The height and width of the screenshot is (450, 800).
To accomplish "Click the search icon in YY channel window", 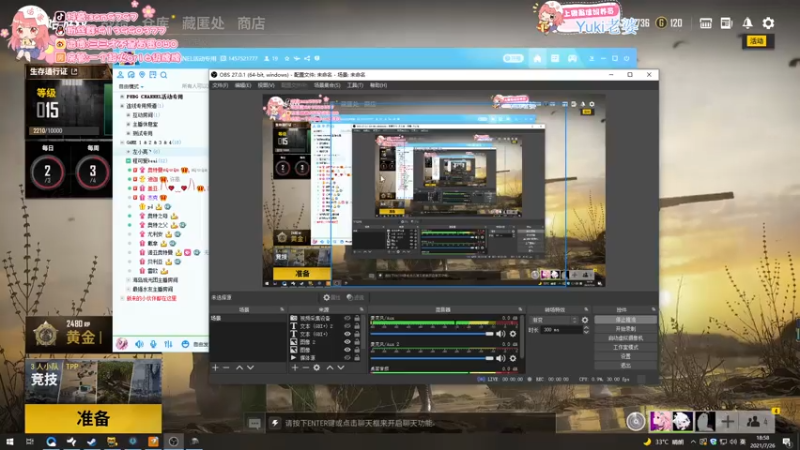I will coord(164,75).
